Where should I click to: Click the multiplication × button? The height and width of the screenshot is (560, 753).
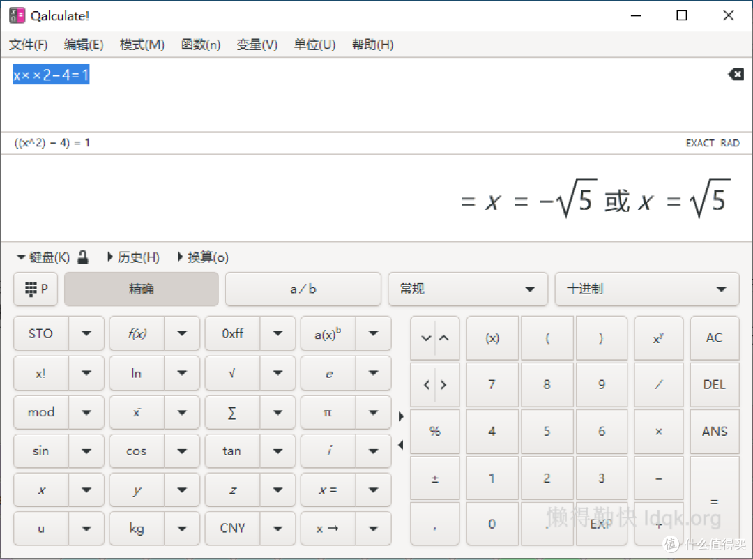[658, 431]
